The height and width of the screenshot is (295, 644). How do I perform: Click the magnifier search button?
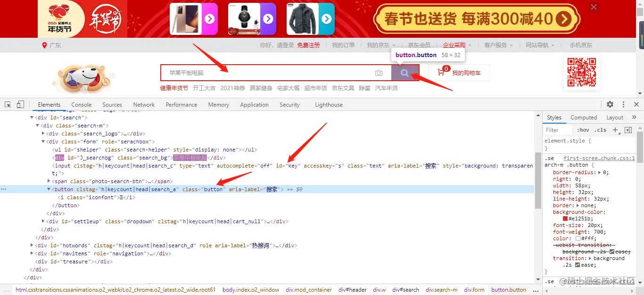click(405, 73)
